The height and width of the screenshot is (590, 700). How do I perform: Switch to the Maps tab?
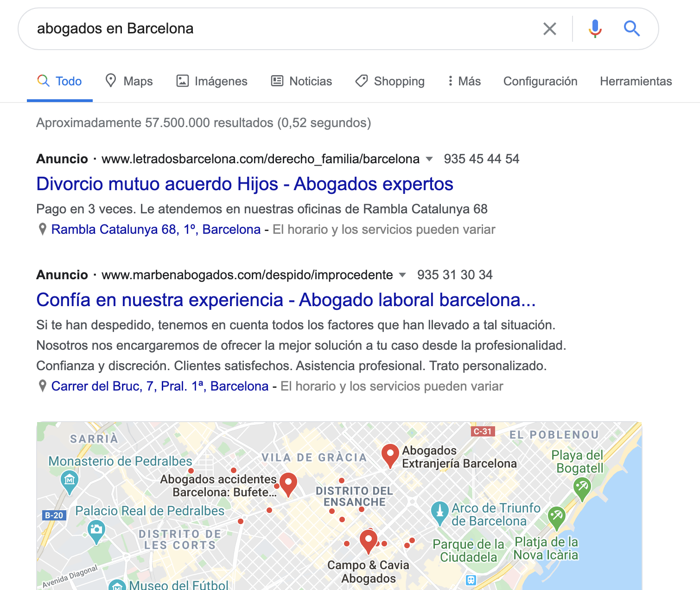click(129, 81)
